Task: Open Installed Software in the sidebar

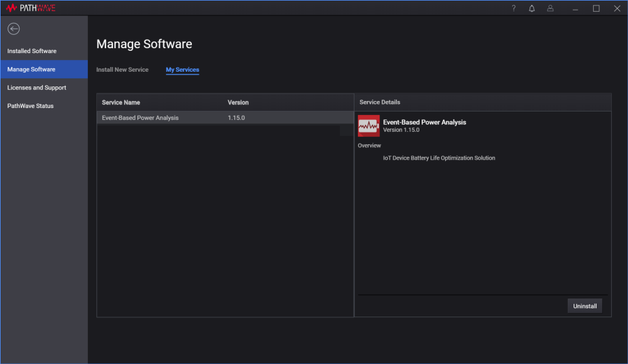Action: coord(32,51)
